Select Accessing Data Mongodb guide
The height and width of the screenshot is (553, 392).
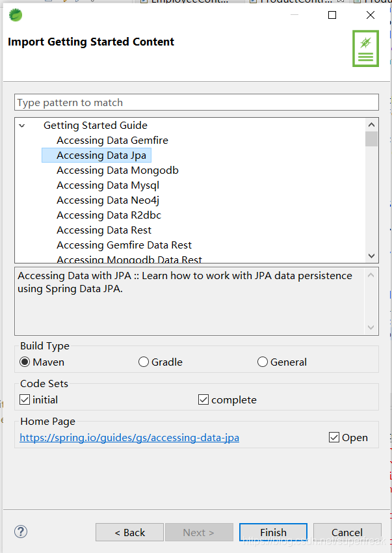click(118, 170)
